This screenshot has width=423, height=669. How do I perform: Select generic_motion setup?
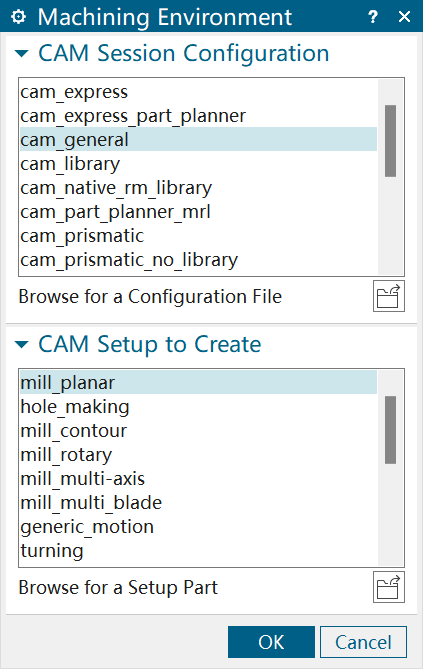pos(198,526)
